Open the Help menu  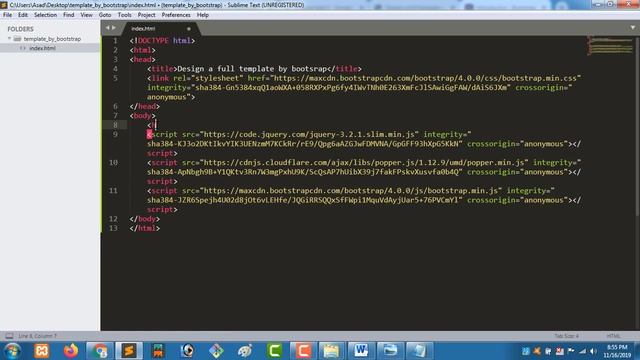coord(203,15)
